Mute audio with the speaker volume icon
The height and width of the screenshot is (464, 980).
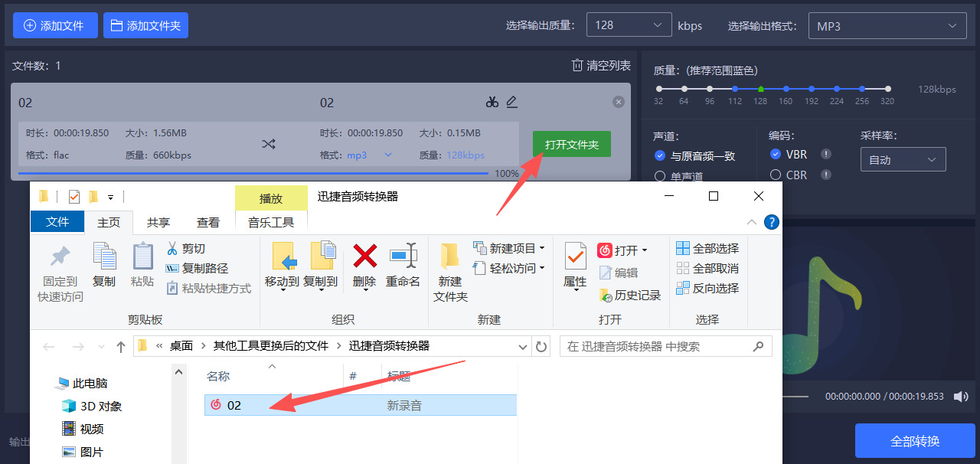point(960,396)
